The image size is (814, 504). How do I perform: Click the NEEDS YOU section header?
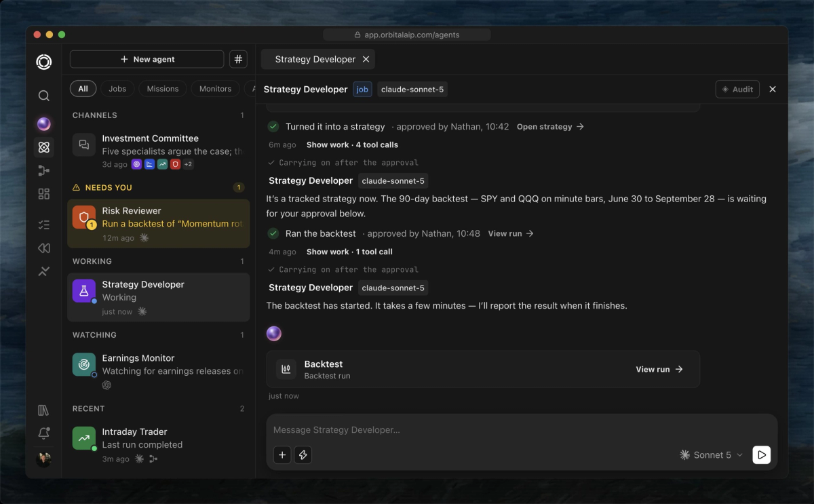(x=109, y=187)
